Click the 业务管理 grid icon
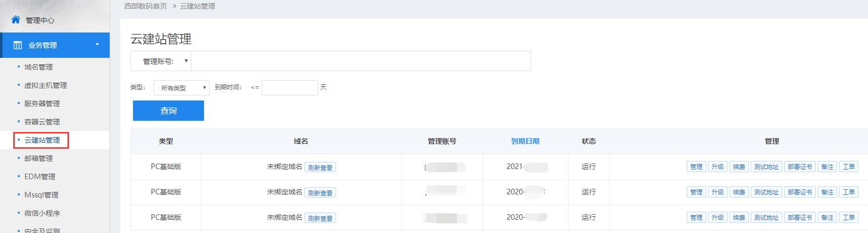The height and width of the screenshot is (233, 868). pyautogui.click(x=18, y=45)
